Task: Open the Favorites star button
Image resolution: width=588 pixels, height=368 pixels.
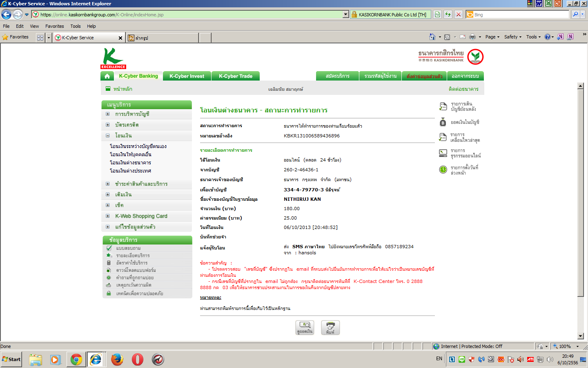Action: [x=16, y=37]
